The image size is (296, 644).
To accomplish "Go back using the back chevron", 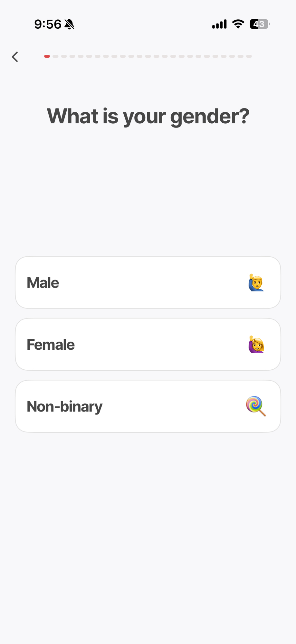I will tap(15, 57).
